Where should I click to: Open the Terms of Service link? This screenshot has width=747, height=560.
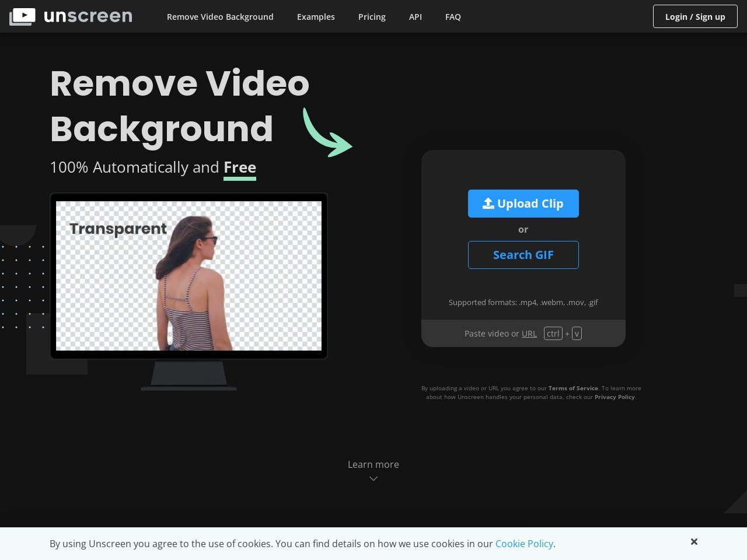[573, 388]
